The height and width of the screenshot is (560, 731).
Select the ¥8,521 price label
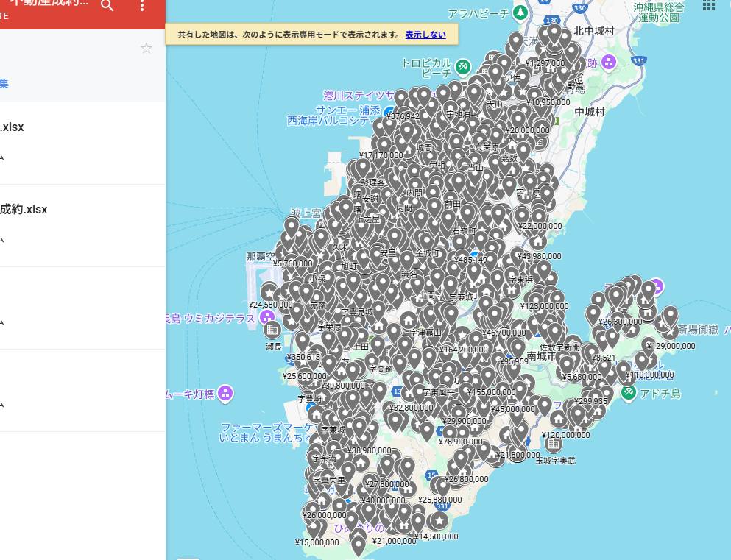click(604, 358)
